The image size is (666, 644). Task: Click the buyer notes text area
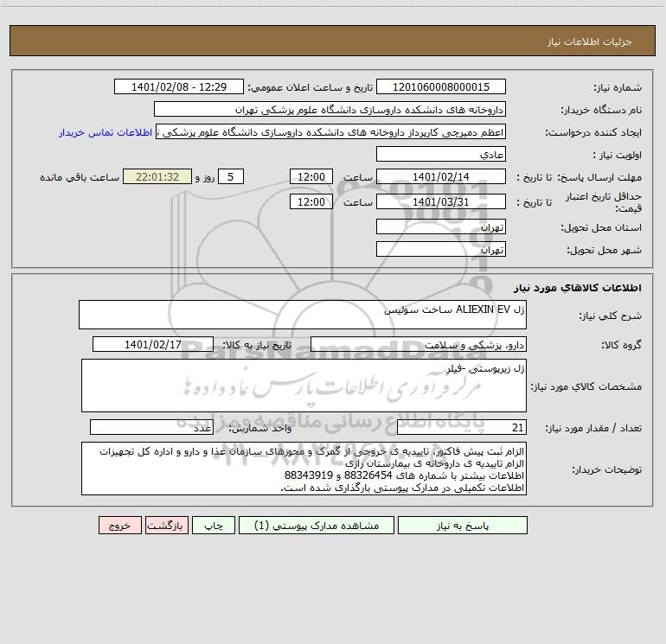point(304,469)
